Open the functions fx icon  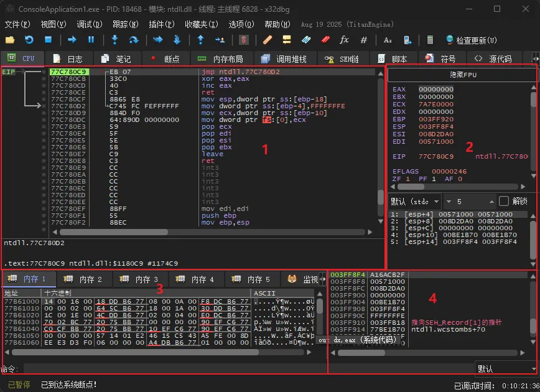point(344,40)
